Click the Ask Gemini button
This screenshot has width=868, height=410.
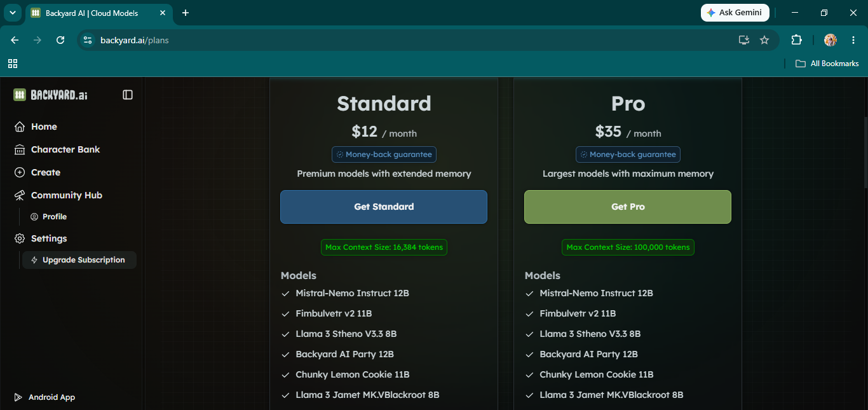(x=735, y=13)
